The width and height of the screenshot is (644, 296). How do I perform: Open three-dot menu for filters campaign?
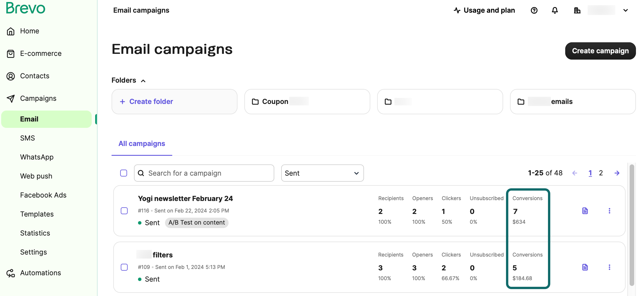609,267
